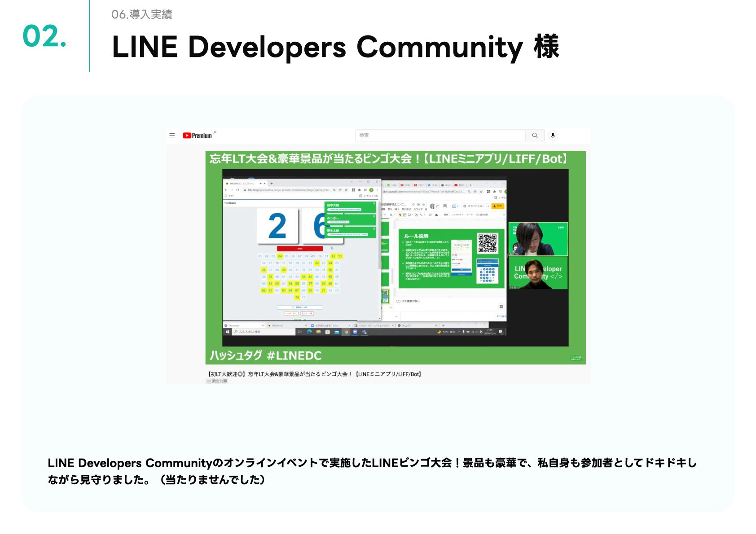This screenshot has height=534, width=756.
Task: Select bingo number 29 cell
Action: 284,270
